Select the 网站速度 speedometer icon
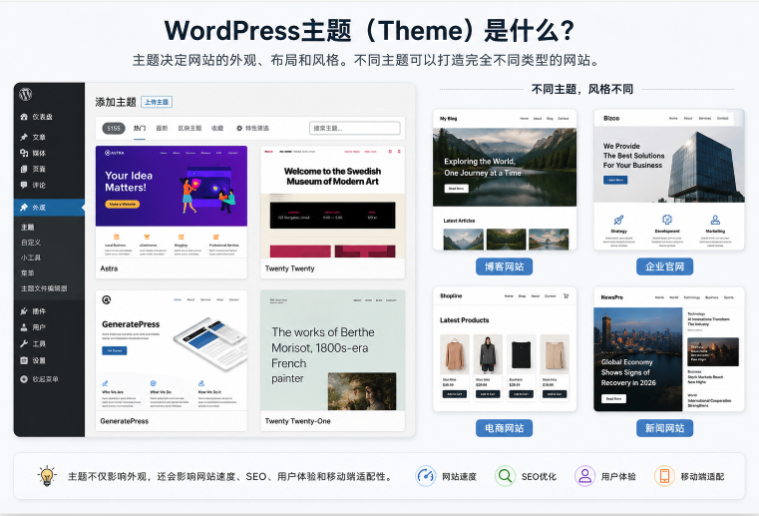 [425, 476]
